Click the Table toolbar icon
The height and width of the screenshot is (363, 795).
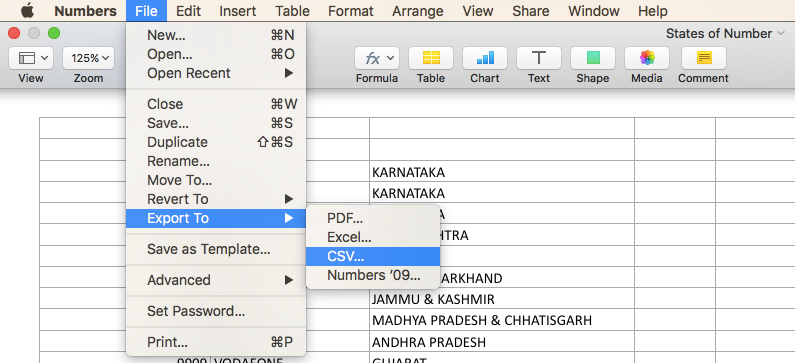(431, 58)
